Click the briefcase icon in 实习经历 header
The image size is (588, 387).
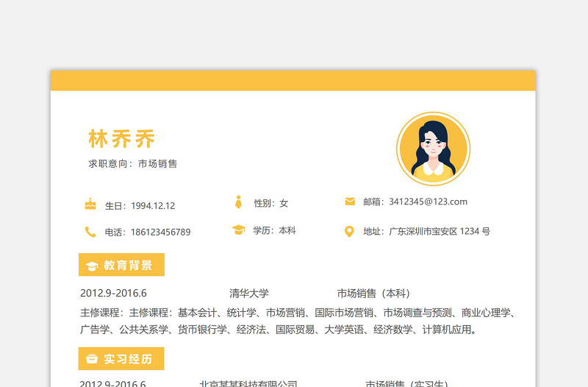pos(92,359)
